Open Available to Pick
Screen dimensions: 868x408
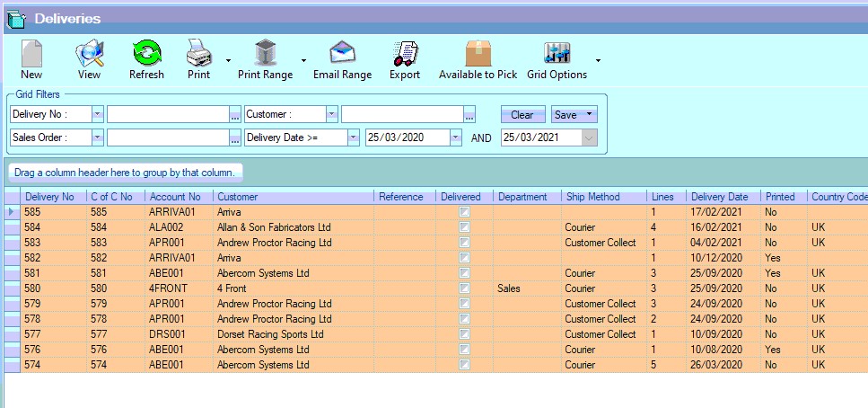coord(478,56)
